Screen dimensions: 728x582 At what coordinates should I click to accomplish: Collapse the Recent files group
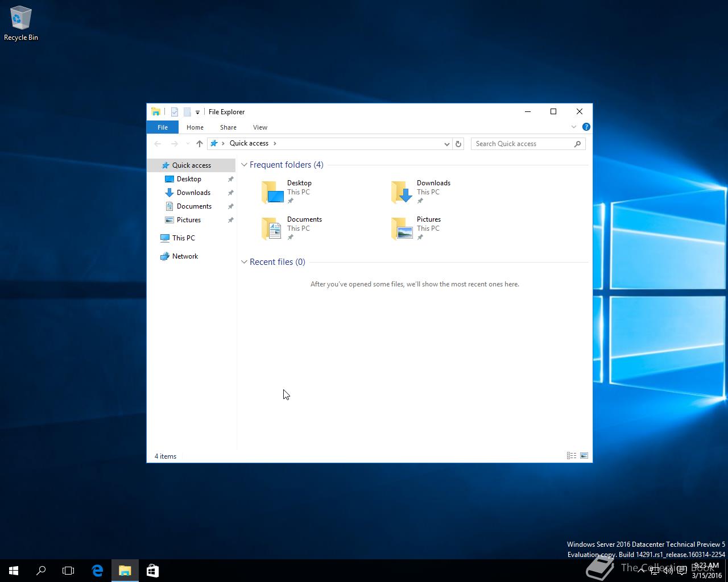click(x=244, y=262)
